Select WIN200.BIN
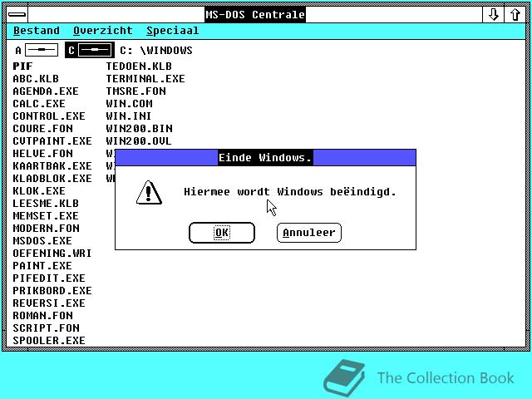 click(139, 129)
